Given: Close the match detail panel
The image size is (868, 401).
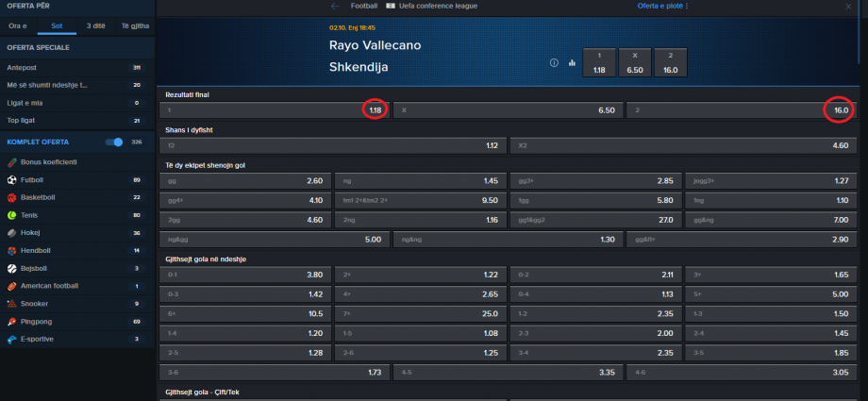Looking at the screenshot, I should 848,6.
